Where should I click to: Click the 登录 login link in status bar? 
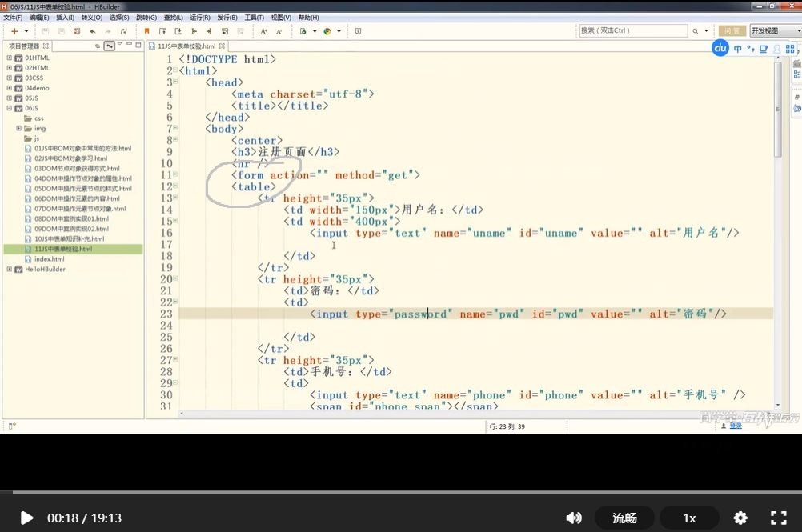[x=736, y=426]
